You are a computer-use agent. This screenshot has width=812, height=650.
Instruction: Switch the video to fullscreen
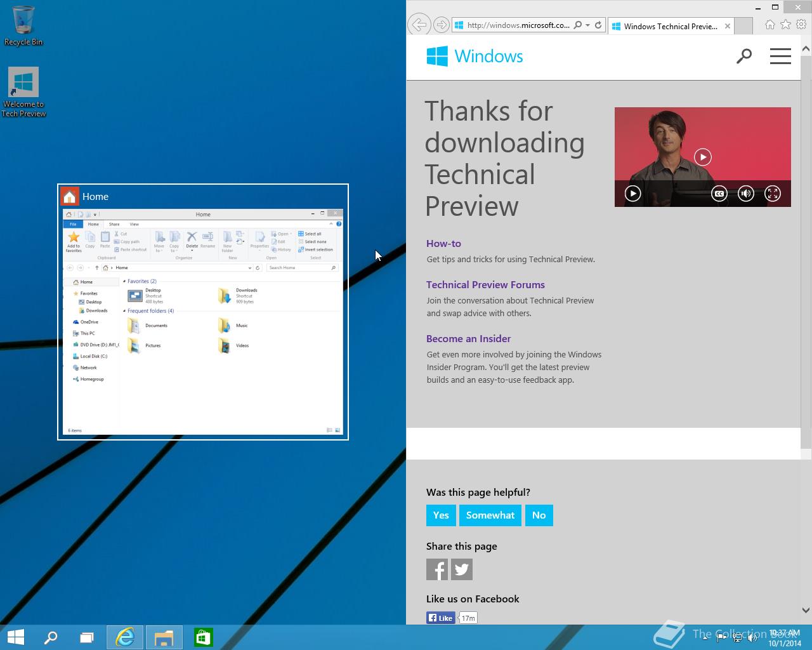[x=773, y=194]
